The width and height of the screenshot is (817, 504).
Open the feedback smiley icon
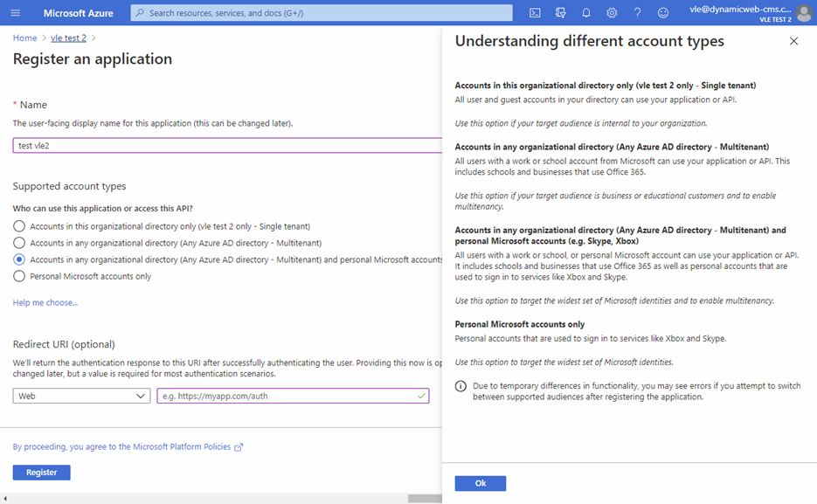click(x=663, y=13)
